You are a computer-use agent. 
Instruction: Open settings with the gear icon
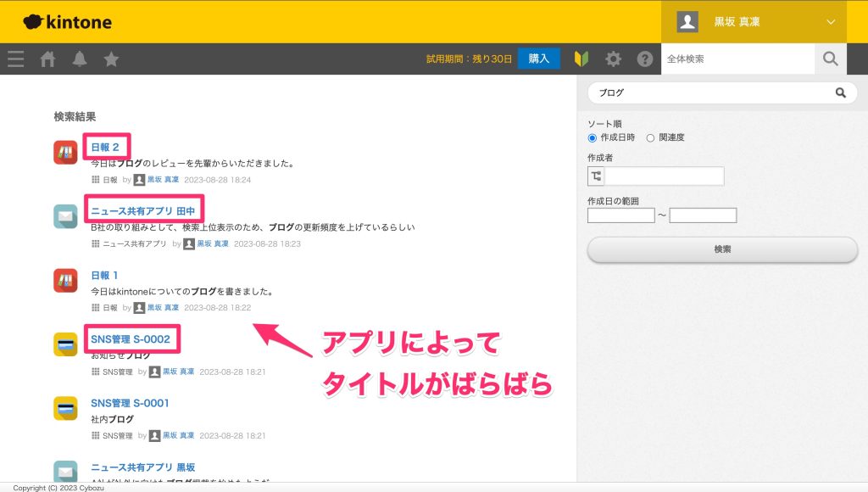tap(613, 59)
